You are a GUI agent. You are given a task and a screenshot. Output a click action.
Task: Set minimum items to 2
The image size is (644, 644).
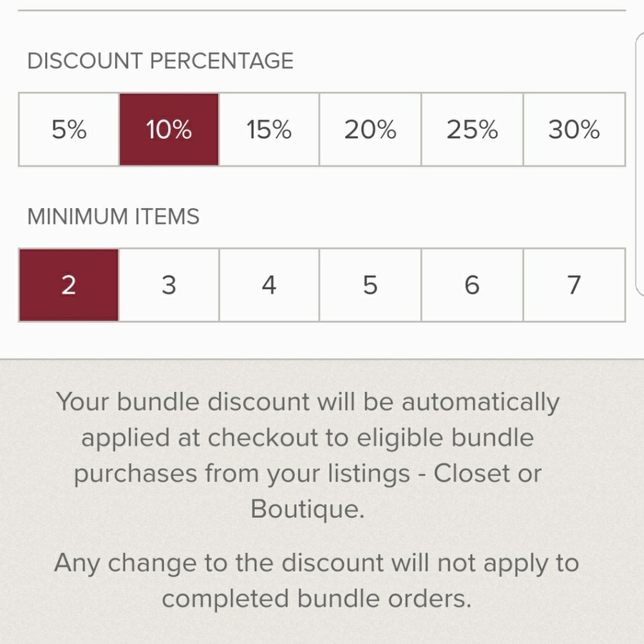[x=69, y=285]
